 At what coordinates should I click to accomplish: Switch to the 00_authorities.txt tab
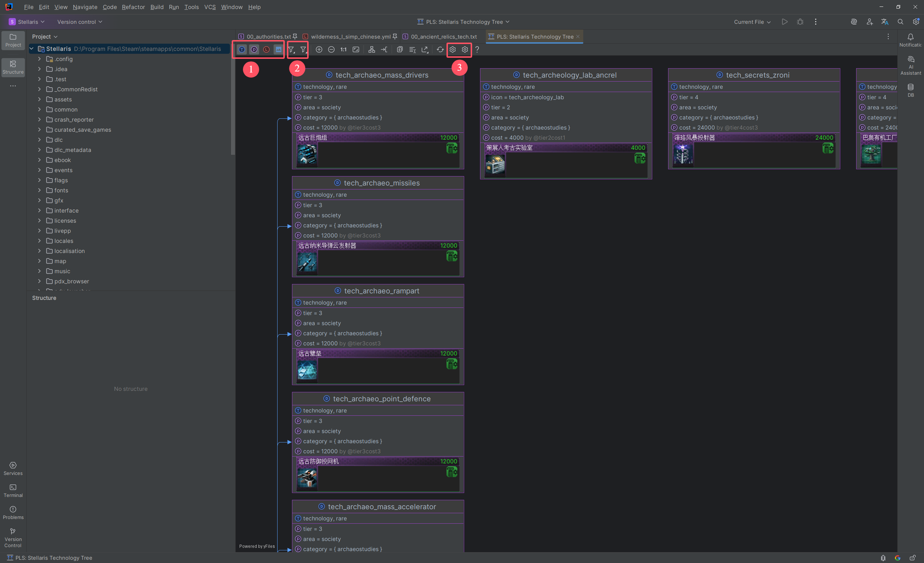[265, 36]
